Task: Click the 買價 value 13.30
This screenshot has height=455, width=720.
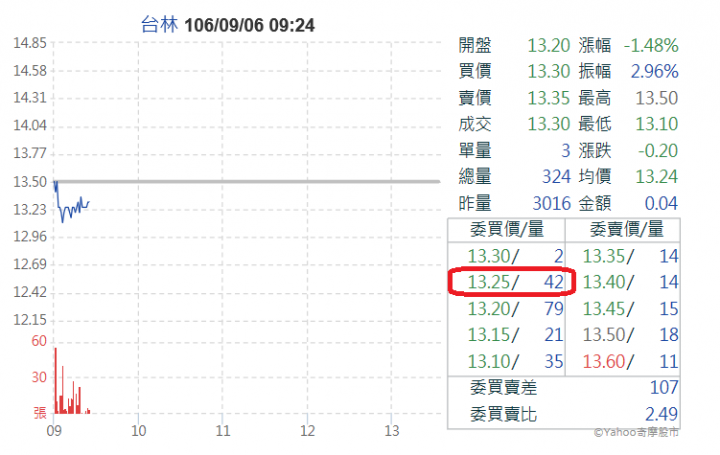Action: [548, 71]
